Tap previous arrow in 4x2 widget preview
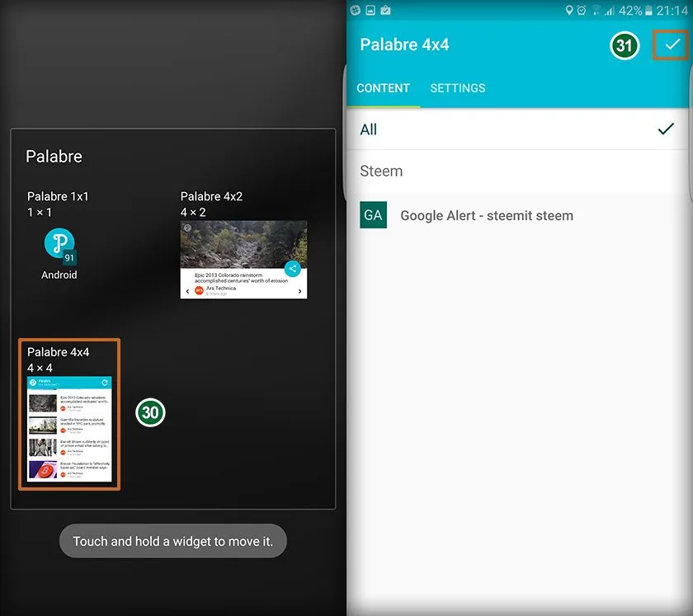Viewport: 693px width, 616px height. [187, 291]
